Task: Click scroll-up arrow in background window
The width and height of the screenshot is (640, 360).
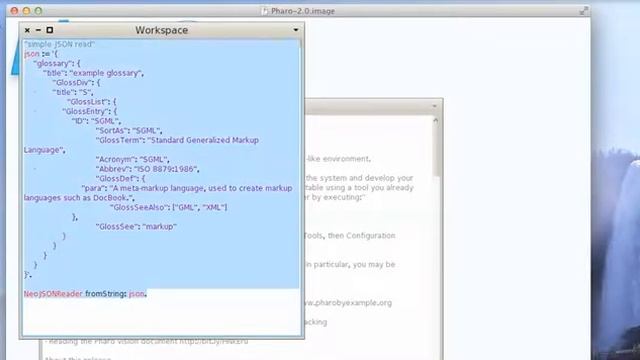Action: (436, 121)
